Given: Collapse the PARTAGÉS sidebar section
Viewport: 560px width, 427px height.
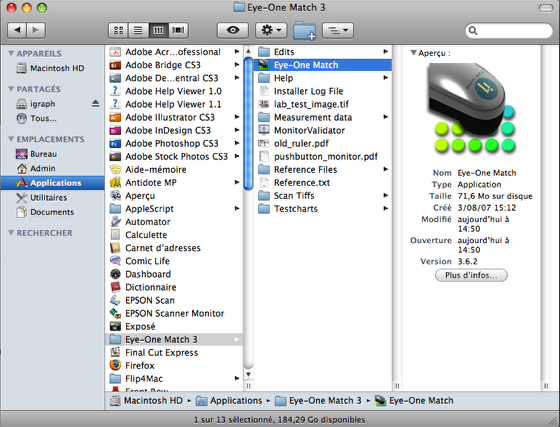Looking at the screenshot, I should pyautogui.click(x=11, y=89).
